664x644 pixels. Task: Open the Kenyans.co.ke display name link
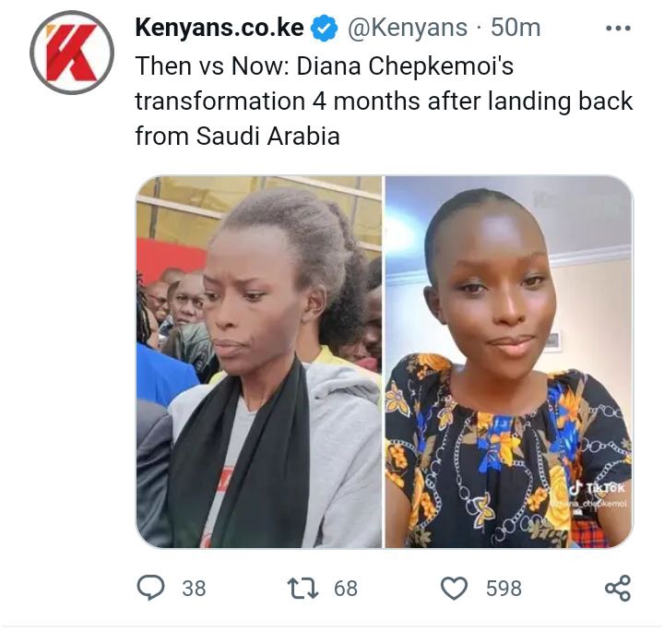pyautogui.click(x=219, y=28)
